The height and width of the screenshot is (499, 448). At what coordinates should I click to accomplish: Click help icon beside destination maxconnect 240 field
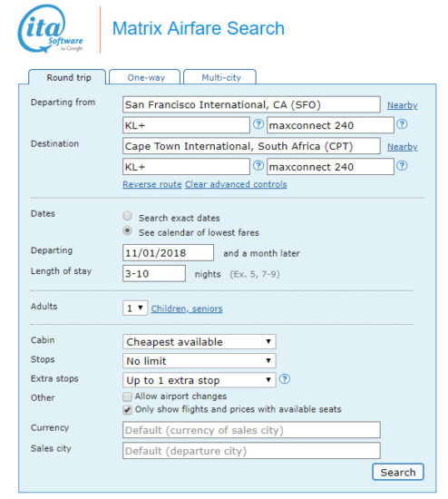[x=402, y=165]
